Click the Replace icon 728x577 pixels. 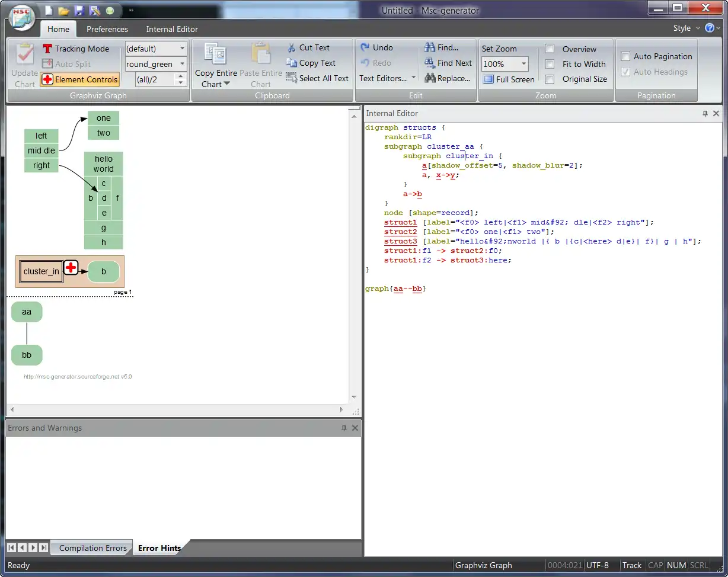point(430,78)
